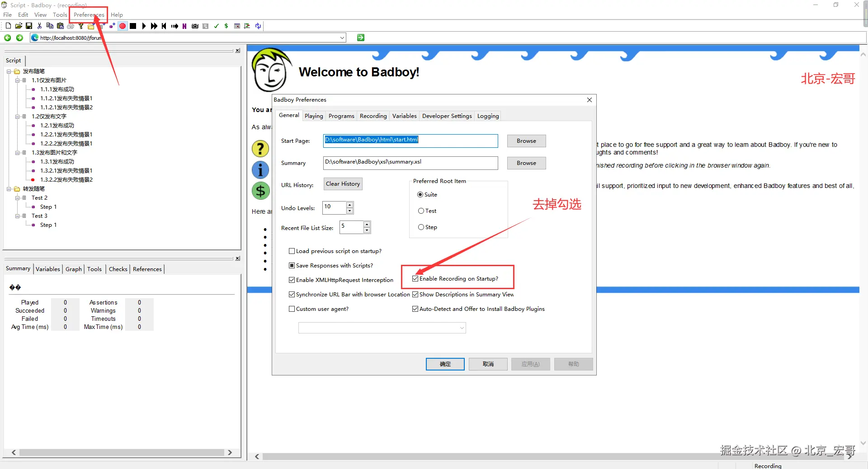
Task: Collapse the Test 2 node
Action: click(x=18, y=198)
